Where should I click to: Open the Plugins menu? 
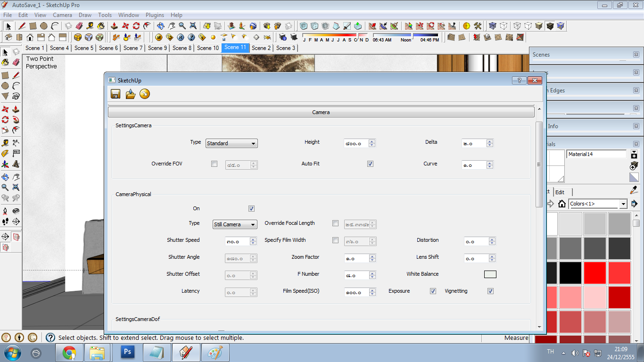(155, 15)
